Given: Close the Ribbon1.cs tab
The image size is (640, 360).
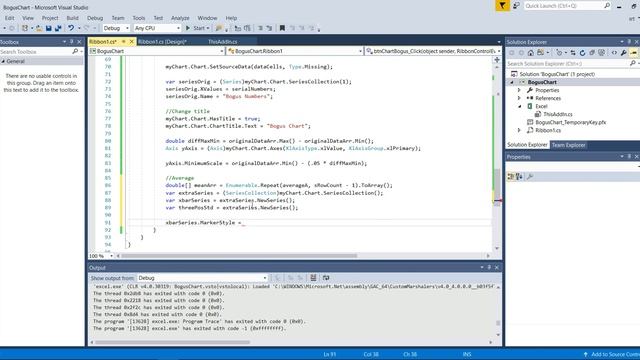Looking at the screenshot, I should [131, 42].
